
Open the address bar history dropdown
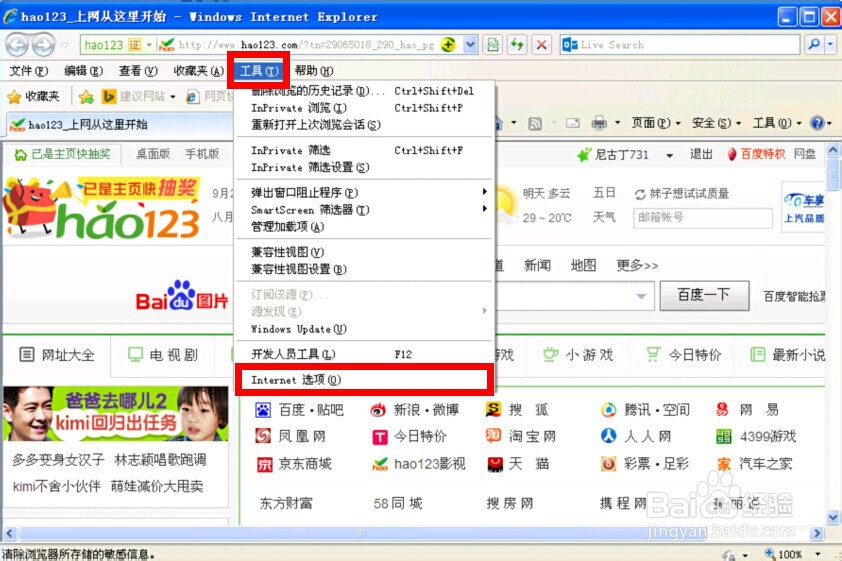(470, 45)
